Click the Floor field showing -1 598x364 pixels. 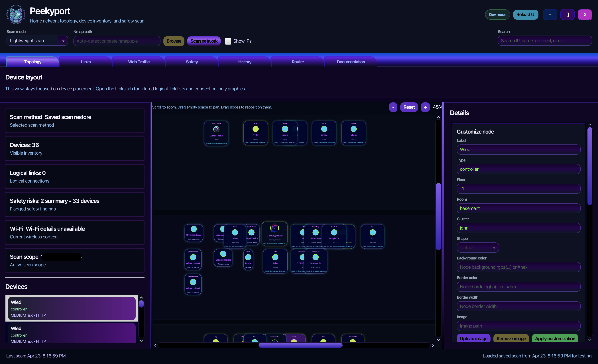(x=518, y=189)
